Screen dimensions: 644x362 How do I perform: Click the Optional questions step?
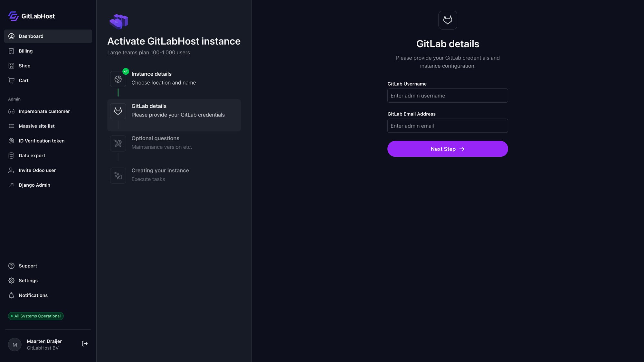174,143
